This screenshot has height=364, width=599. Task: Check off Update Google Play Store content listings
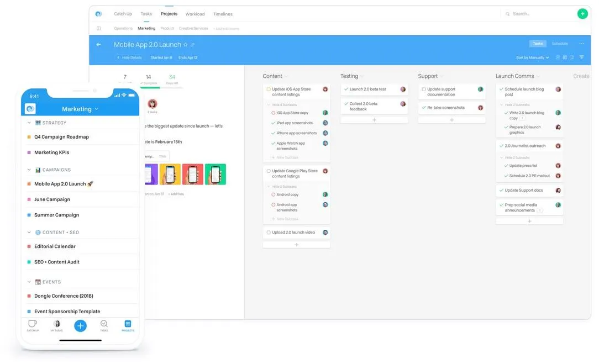[269, 171]
